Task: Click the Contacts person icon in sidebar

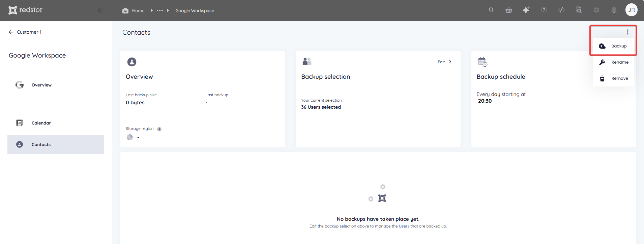Action: pyautogui.click(x=20, y=144)
